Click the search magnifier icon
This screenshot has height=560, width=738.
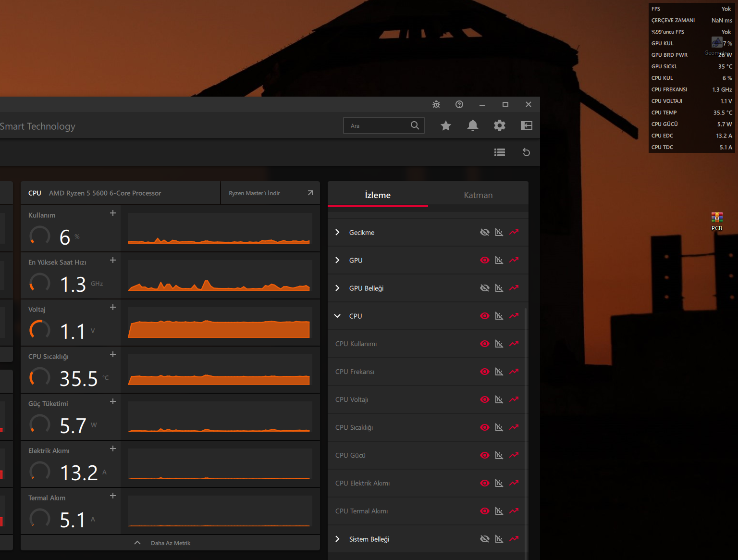pyautogui.click(x=415, y=125)
